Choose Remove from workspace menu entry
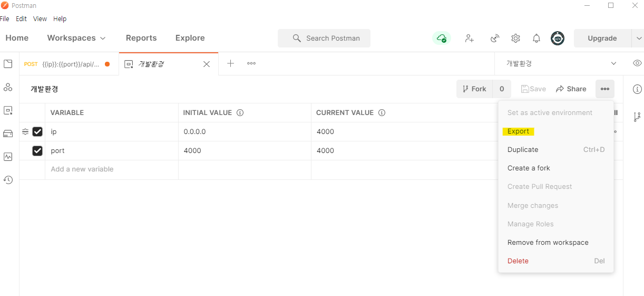 click(556, 243)
